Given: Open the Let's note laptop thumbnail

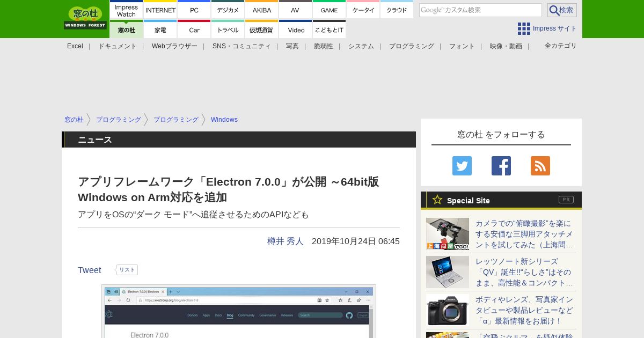Looking at the screenshot, I should (x=448, y=272).
